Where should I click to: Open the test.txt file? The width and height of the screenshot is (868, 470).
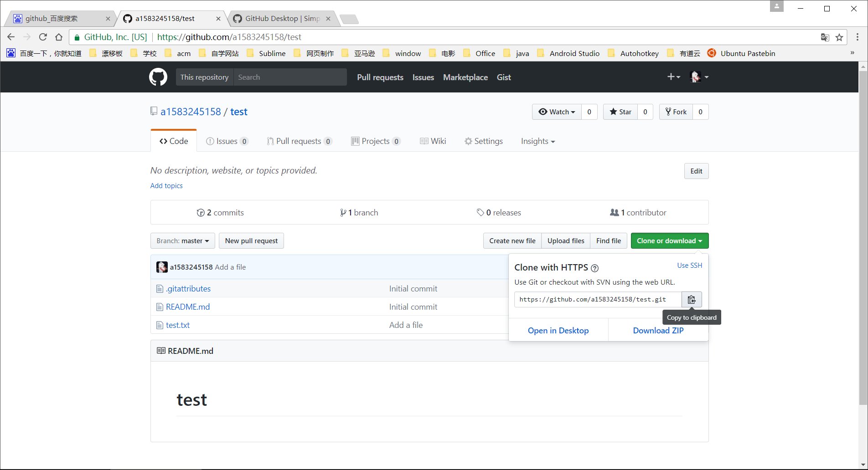[178, 325]
